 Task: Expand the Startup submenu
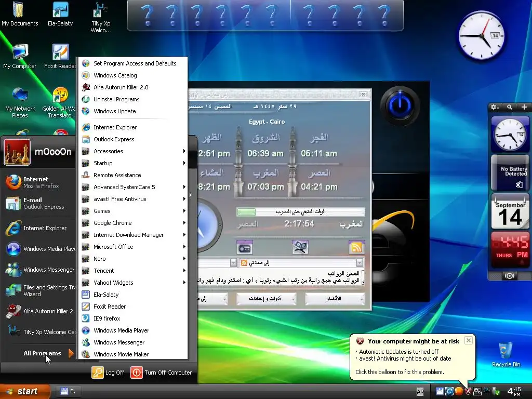click(x=134, y=163)
